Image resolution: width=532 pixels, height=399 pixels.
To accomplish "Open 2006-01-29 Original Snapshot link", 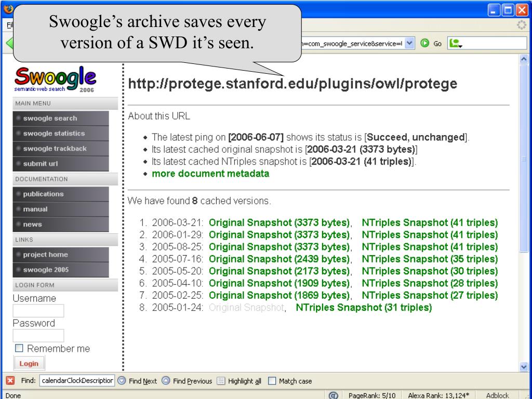I will pyautogui.click(x=279, y=235).
